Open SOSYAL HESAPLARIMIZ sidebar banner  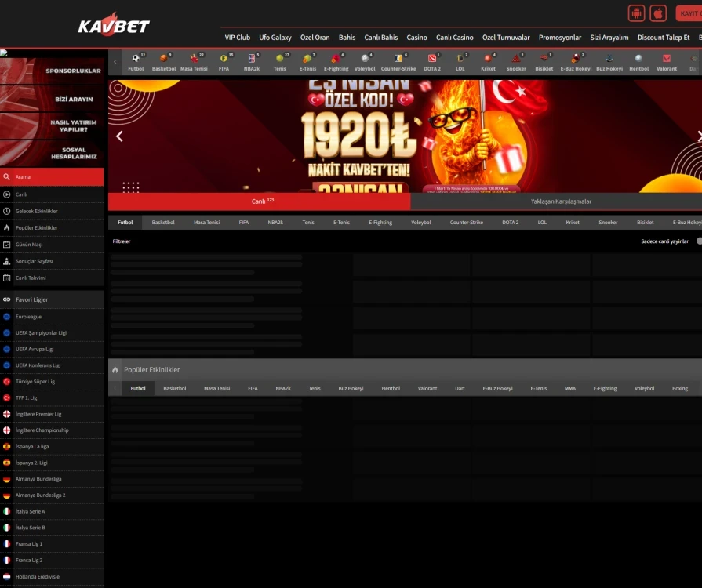(52, 153)
